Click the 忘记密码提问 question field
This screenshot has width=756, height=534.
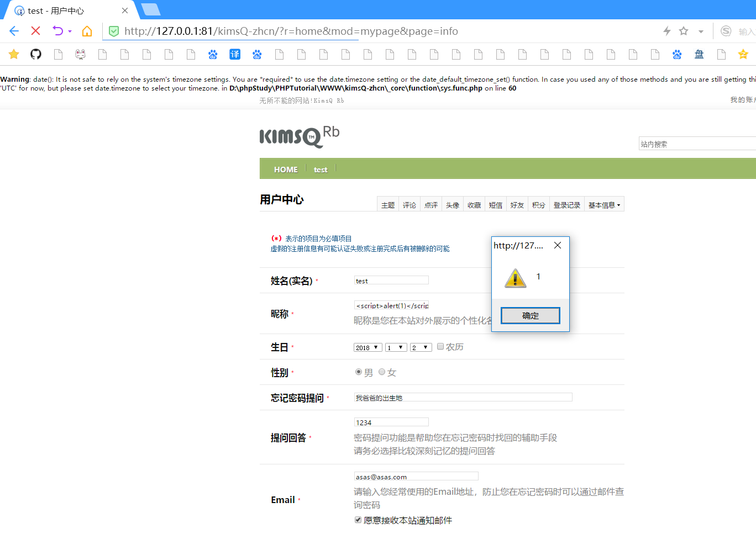(x=463, y=398)
